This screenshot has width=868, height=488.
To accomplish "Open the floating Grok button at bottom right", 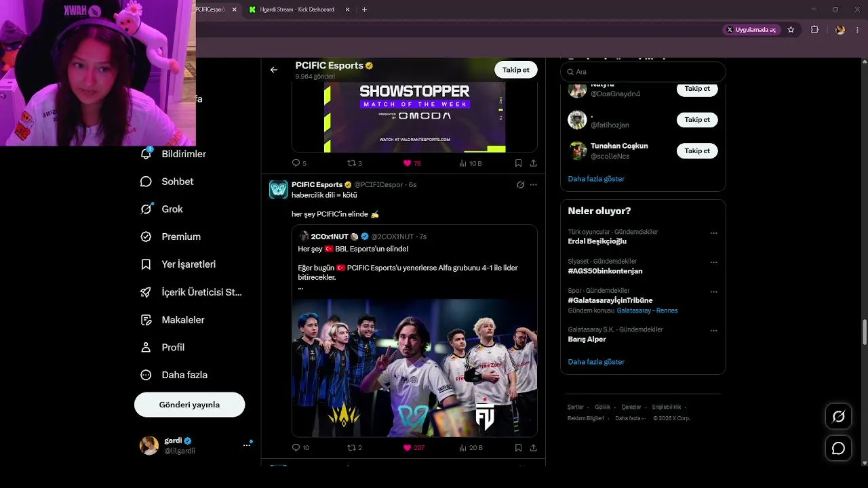I will point(838,416).
